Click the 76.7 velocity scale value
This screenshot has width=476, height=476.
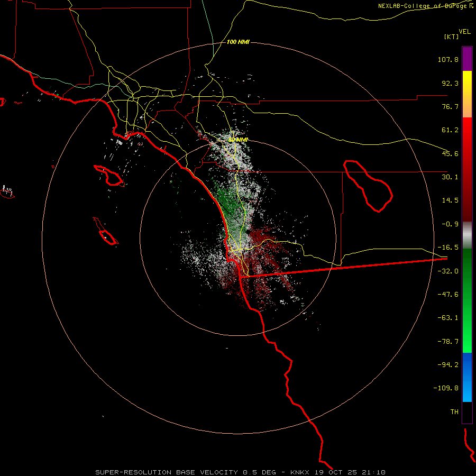tap(450, 106)
